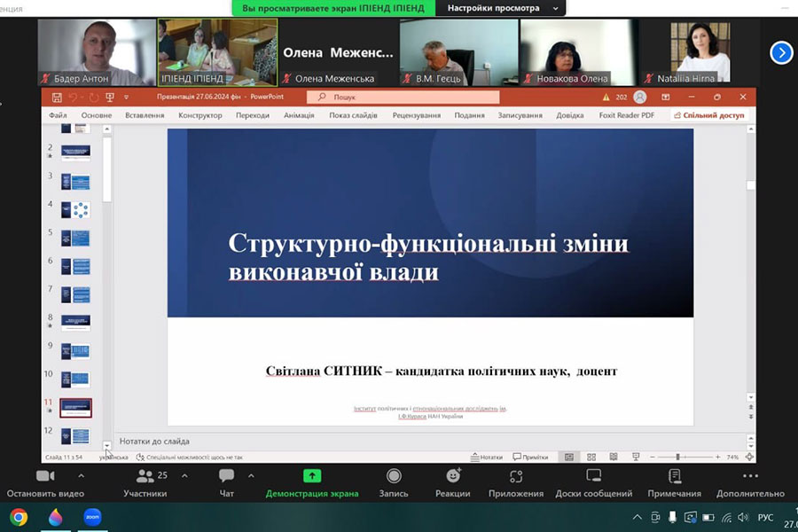798x532 pixels.
Task: Click the Notes (Примечания) icon in Zoom toolbar
Action: (x=674, y=477)
